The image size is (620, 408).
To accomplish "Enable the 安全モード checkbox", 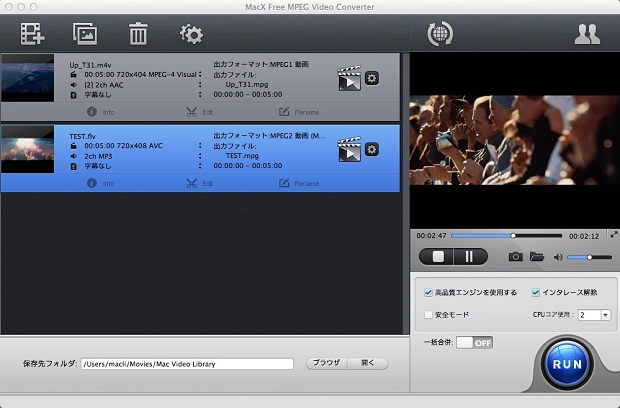I will 428,315.
